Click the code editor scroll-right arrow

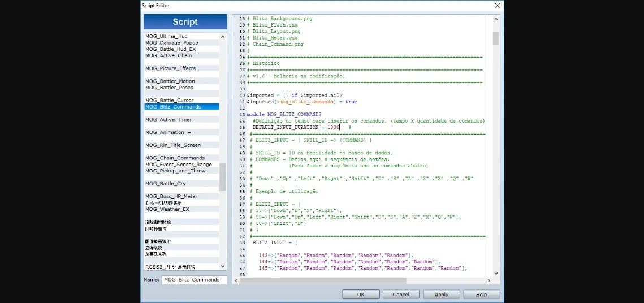point(489,280)
